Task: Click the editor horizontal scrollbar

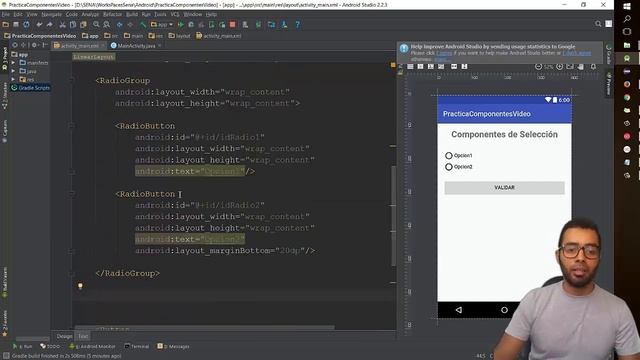Action: click(x=204, y=327)
